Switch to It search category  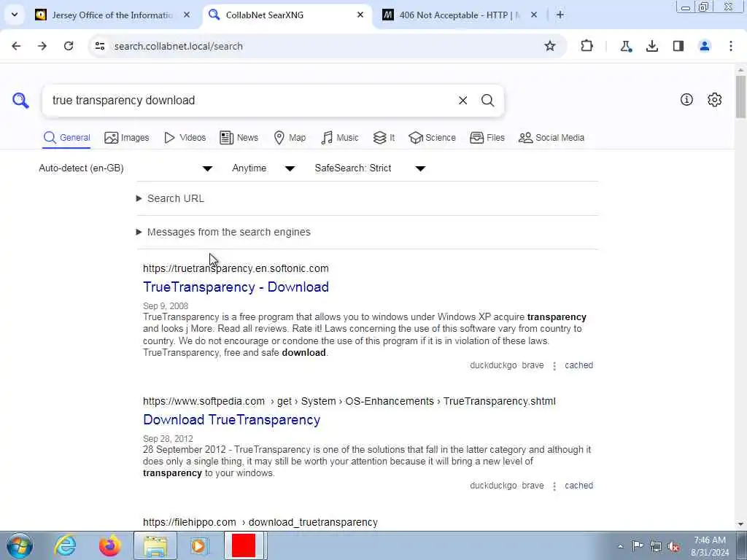pos(384,138)
